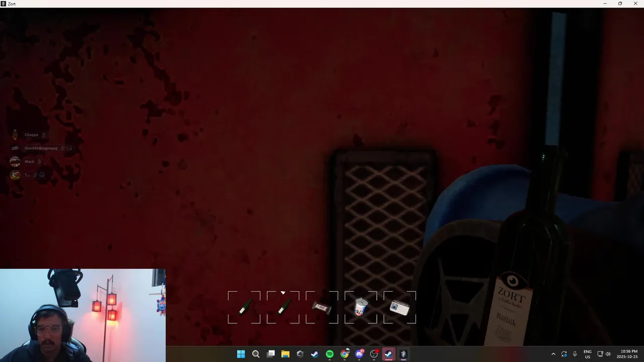The height and width of the screenshot is (362, 644).
Task: Select the candy bar inventory slot
Action: 322,307
